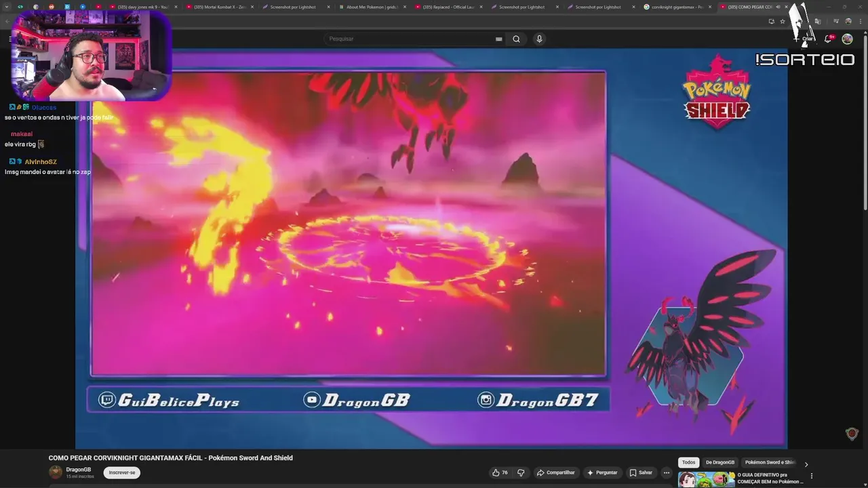The height and width of the screenshot is (488, 868).
Task: Open more actions three-dot menu under video
Action: pos(667,472)
